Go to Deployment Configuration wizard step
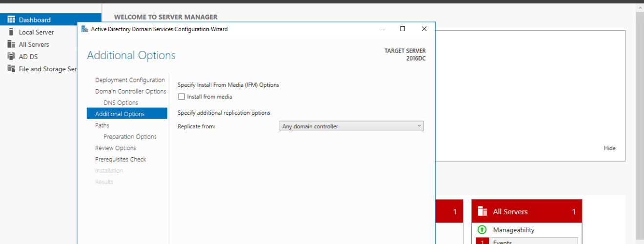 click(x=130, y=80)
